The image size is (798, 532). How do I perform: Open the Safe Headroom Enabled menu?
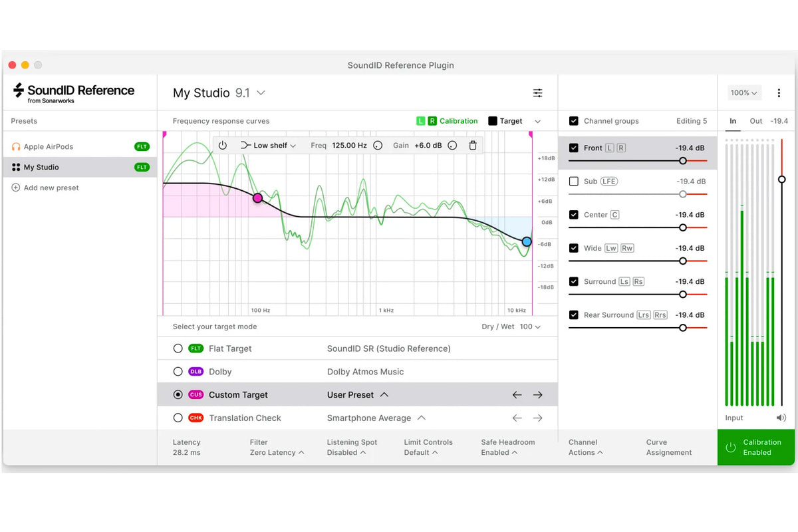point(507,448)
